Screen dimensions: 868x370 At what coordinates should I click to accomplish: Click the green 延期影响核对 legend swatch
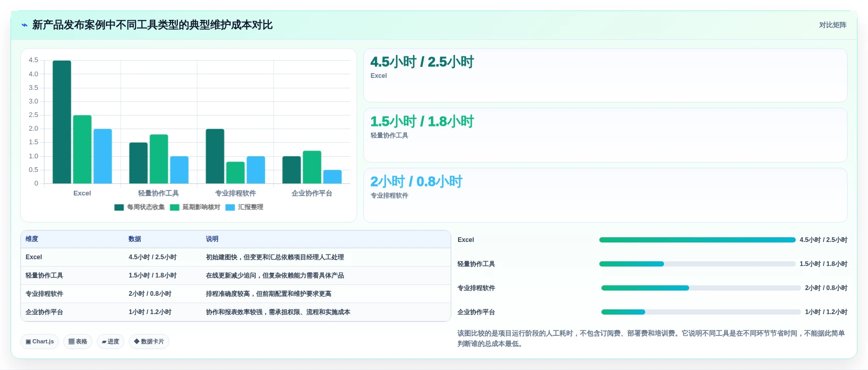tap(175, 207)
